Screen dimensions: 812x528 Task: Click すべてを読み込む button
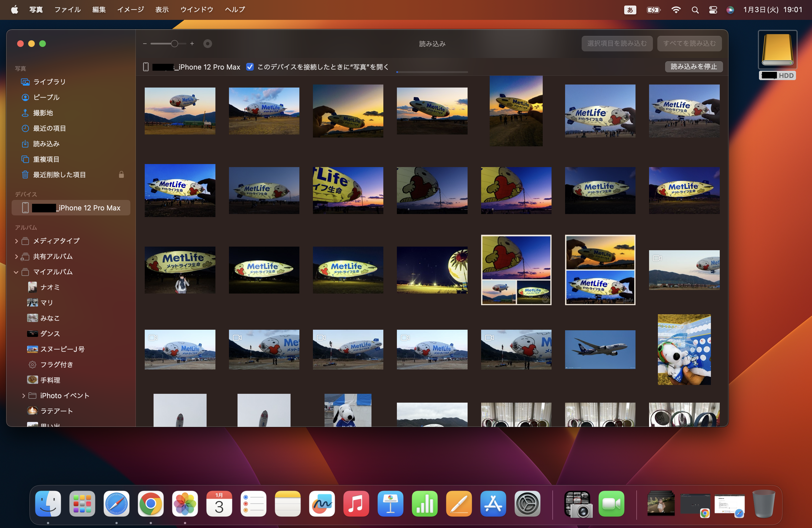pyautogui.click(x=689, y=44)
